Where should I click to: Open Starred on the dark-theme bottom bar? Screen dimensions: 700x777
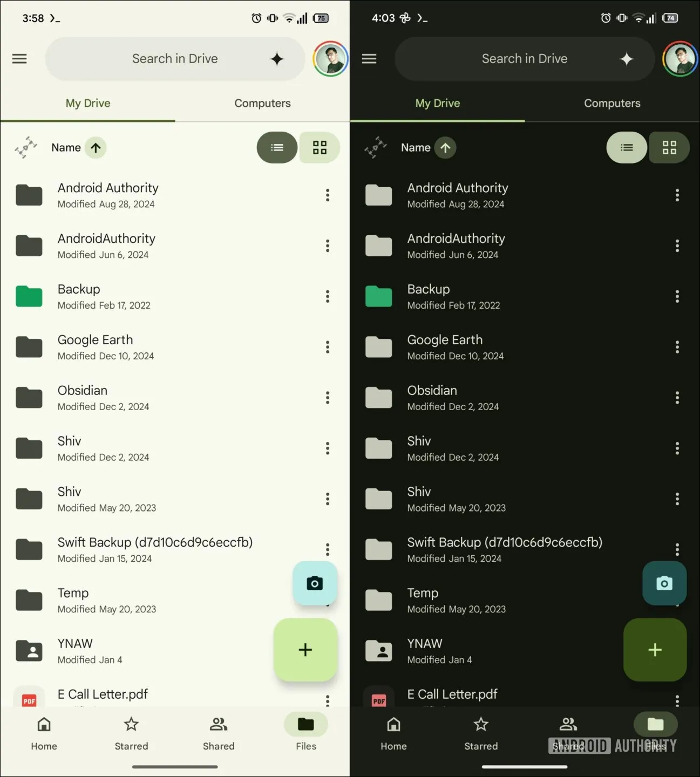(481, 733)
